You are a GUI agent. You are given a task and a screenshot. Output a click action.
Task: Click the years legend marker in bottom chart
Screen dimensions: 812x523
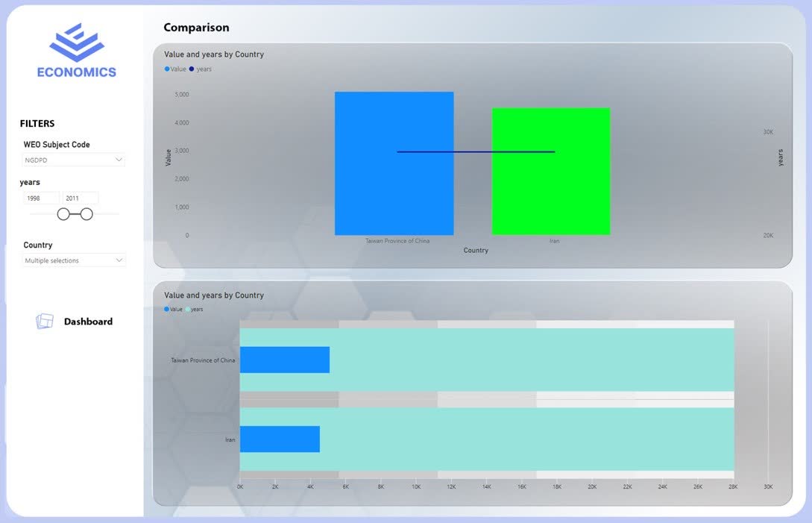[187, 309]
